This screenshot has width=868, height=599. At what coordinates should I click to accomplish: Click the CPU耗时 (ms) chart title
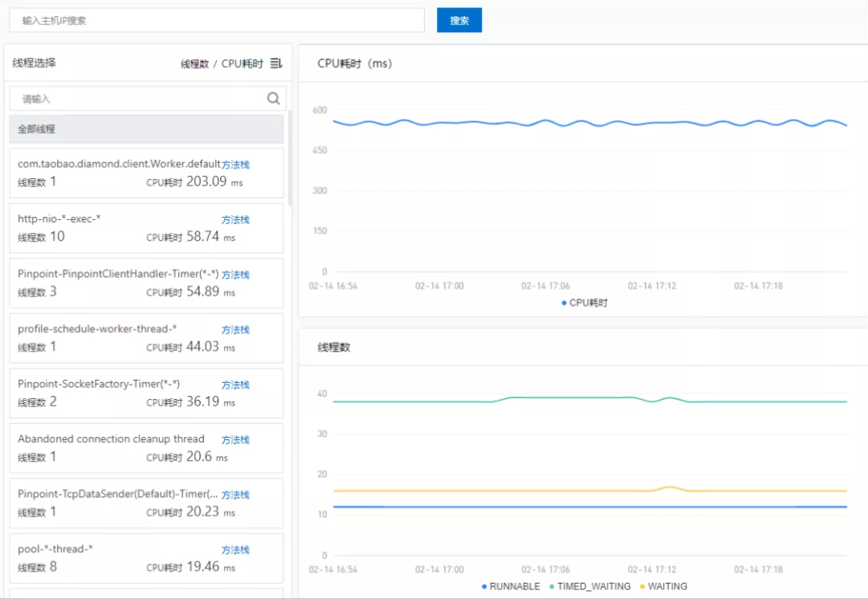[x=355, y=63]
